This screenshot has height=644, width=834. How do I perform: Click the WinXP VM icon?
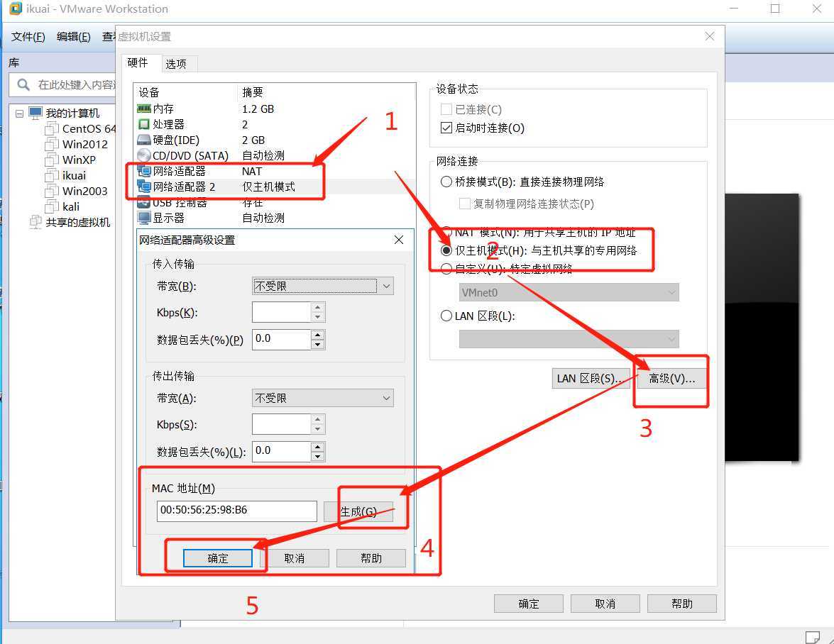52,160
